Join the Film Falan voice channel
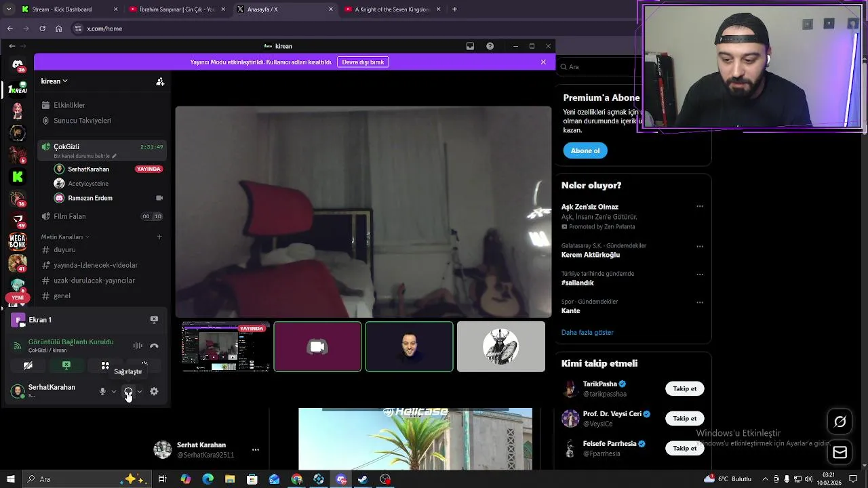 point(102,216)
